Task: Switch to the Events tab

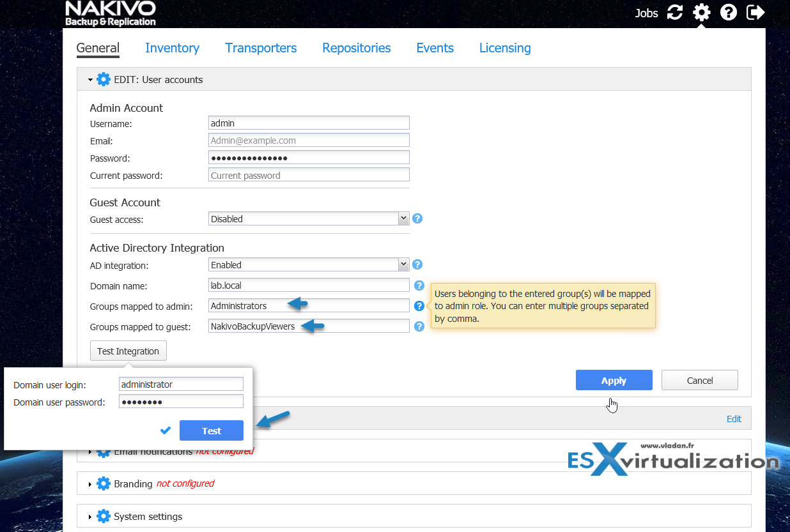Action: pyautogui.click(x=435, y=48)
